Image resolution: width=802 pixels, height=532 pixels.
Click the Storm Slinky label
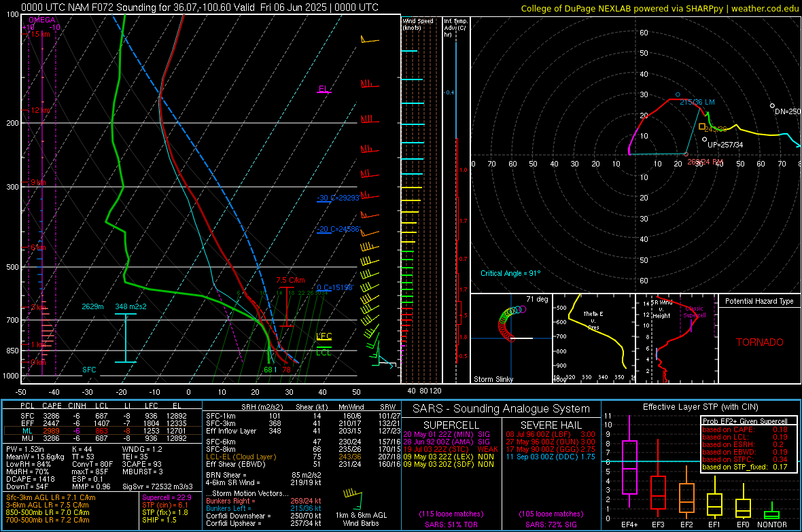tap(493, 379)
